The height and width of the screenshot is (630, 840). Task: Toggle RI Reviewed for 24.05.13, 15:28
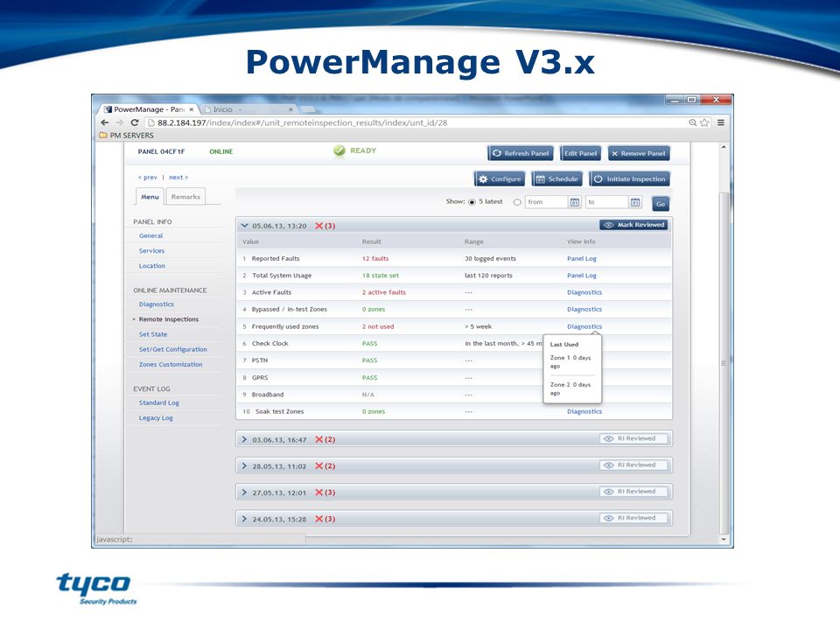[633, 518]
